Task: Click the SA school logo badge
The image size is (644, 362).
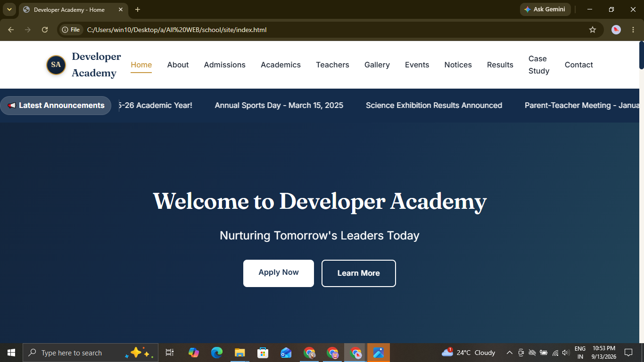Action: [x=56, y=65]
